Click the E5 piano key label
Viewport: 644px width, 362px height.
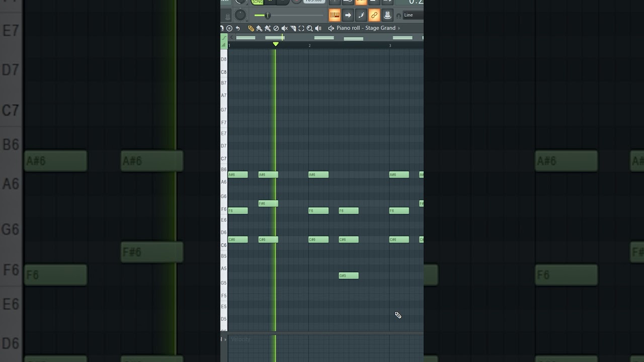pos(224,307)
